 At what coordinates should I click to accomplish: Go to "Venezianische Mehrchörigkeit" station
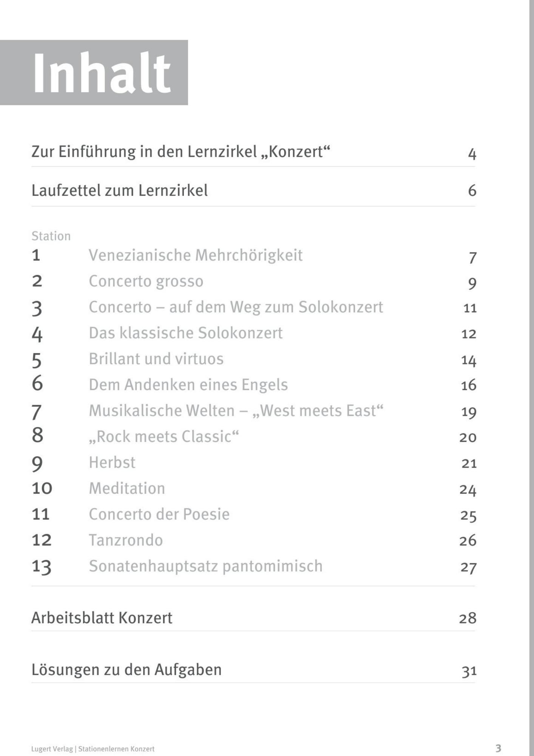click(195, 256)
